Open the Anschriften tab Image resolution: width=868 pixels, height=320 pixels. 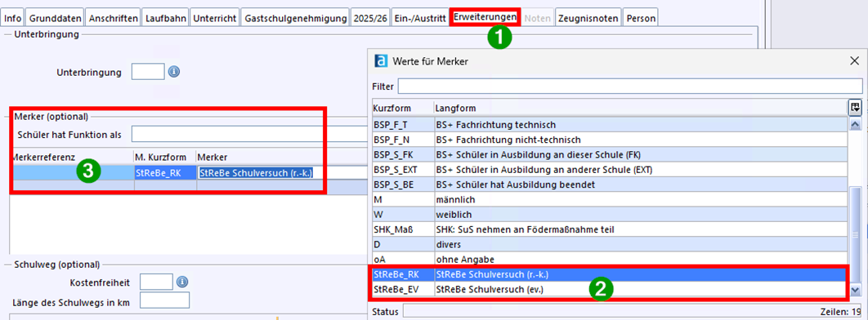click(113, 18)
